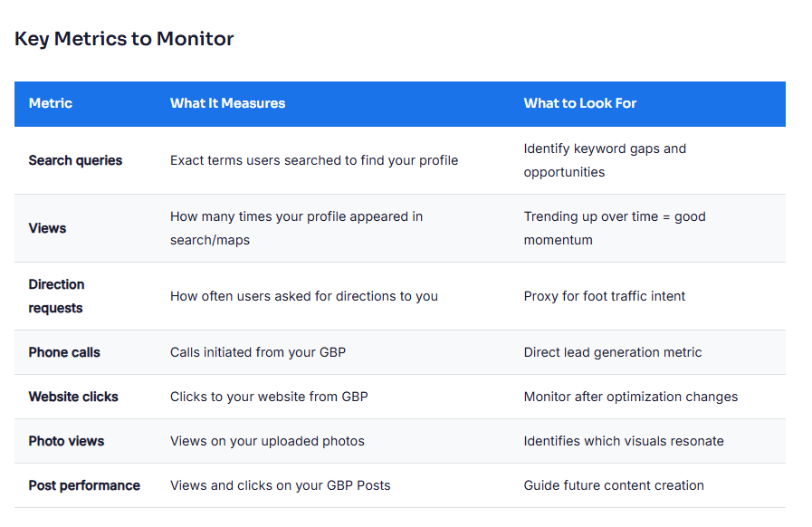Click 'Exact terms users searched' description text
The width and height of the screenshot is (812, 527).
pyautogui.click(x=313, y=160)
